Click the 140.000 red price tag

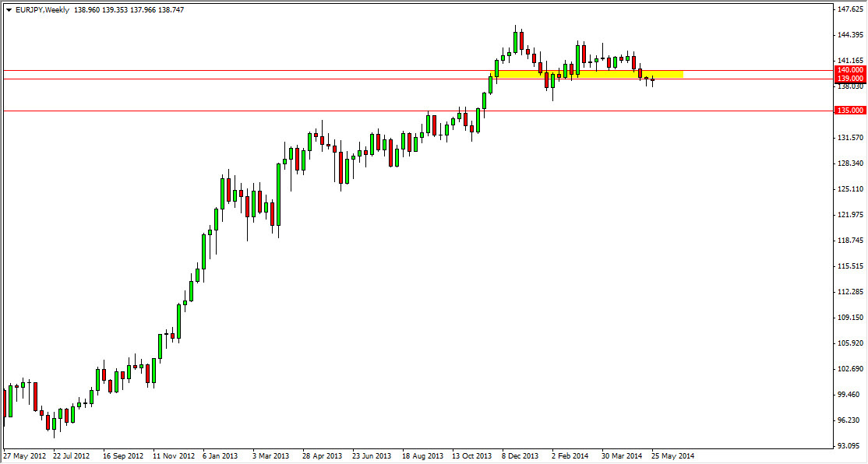849,70
